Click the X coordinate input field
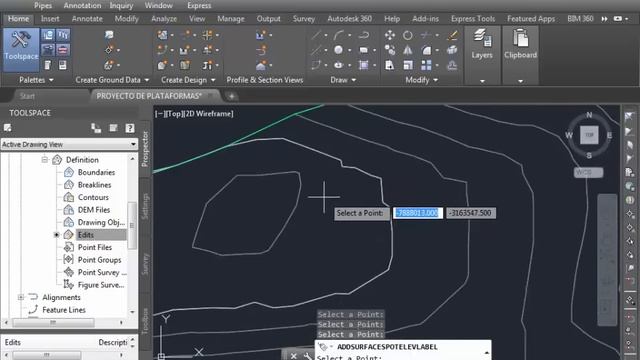The height and width of the screenshot is (360, 640). coord(418,213)
